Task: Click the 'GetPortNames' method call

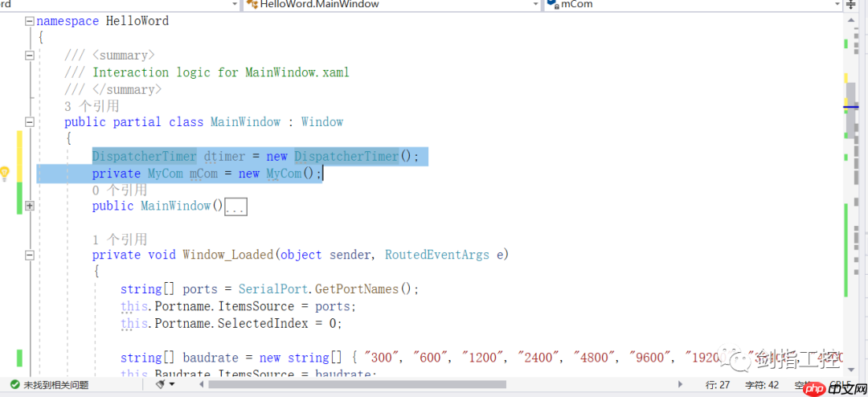Action: pos(357,289)
